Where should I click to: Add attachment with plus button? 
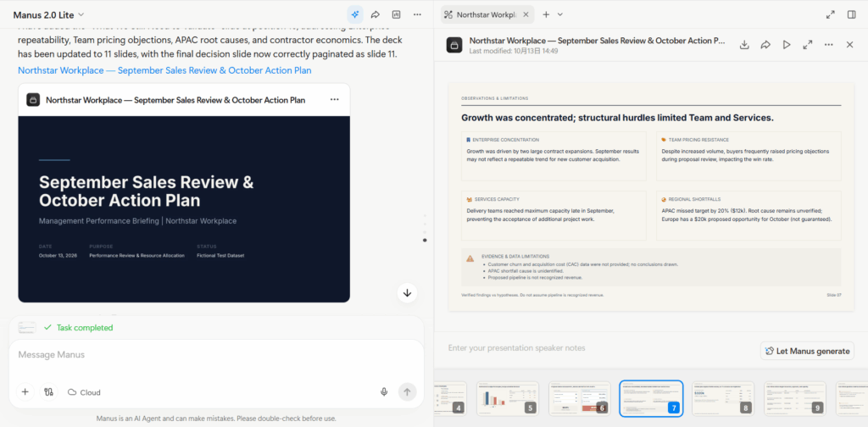[25, 392]
